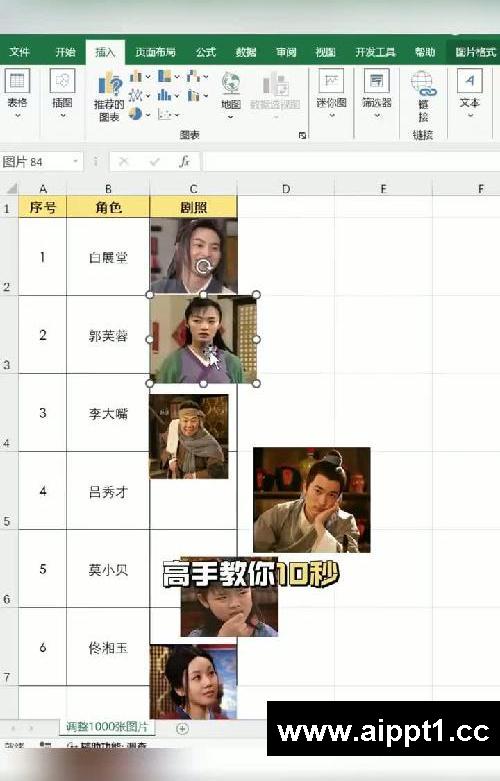Select the 李大嘴 still picture

[189, 436]
